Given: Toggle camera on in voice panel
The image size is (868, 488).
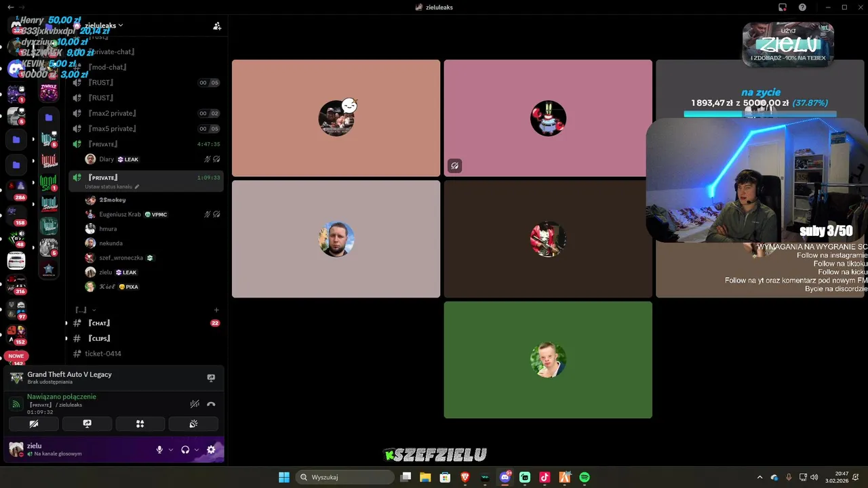Looking at the screenshot, I should click(x=34, y=424).
